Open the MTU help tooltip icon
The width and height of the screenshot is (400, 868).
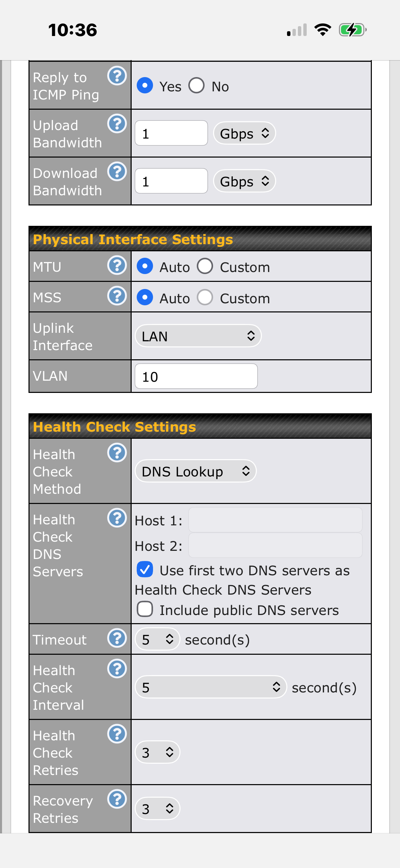pyautogui.click(x=117, y=265)
